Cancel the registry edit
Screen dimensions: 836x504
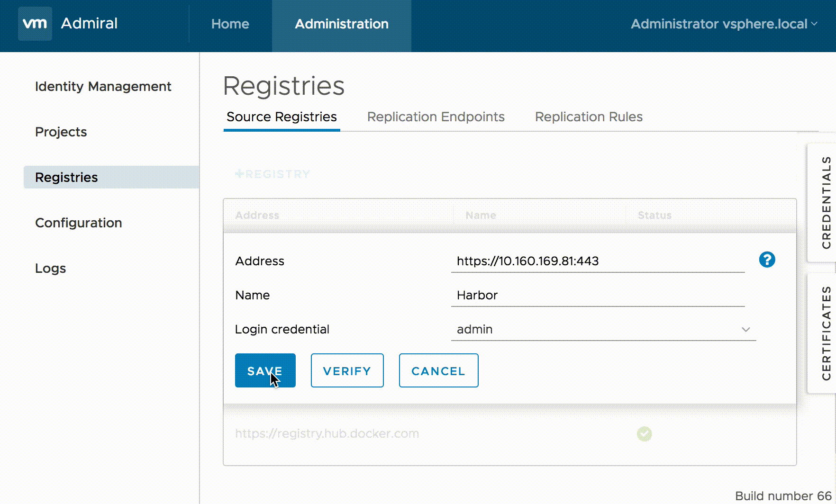(x=438, y=370)
